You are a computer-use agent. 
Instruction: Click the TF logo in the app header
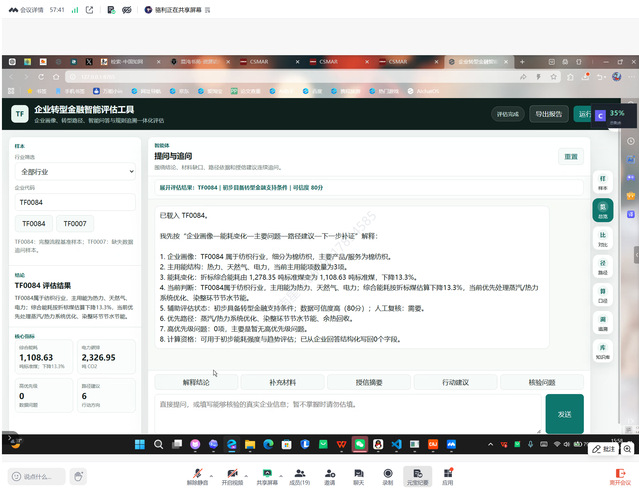point(20,114)
